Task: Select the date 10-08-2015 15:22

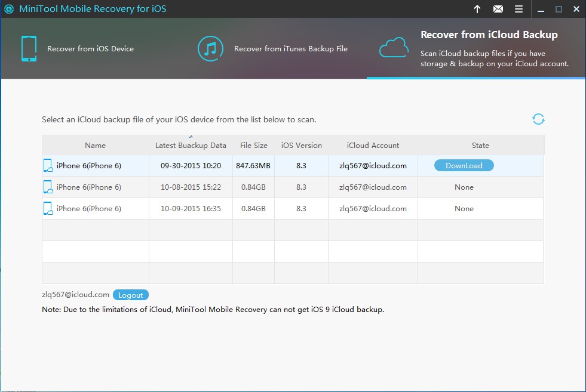Action: tap(191, 187)
